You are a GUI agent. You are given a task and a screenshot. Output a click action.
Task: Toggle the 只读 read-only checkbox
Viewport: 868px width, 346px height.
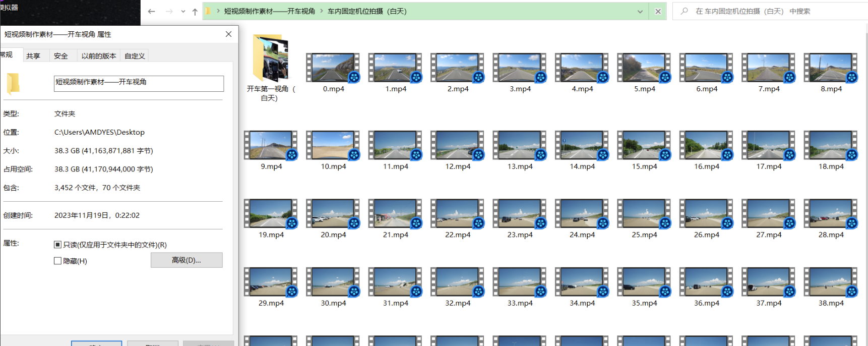point(58,245)
